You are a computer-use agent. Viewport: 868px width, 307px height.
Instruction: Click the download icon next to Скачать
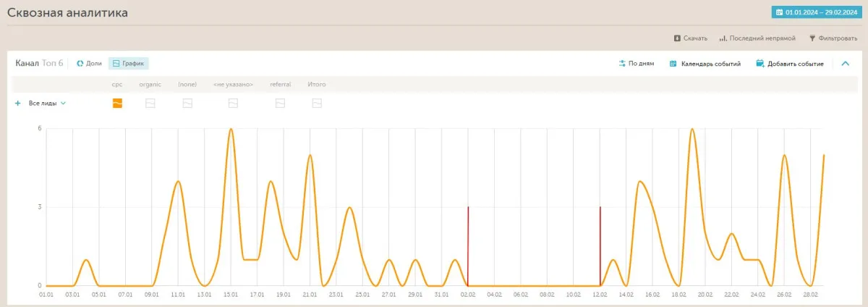click(x=677, y=38)
